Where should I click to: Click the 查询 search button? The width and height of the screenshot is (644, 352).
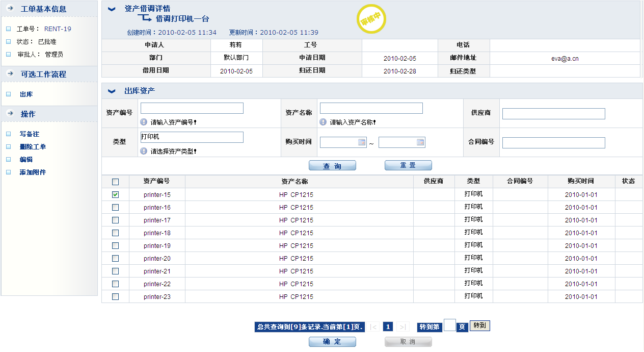[x=332, y=166]
